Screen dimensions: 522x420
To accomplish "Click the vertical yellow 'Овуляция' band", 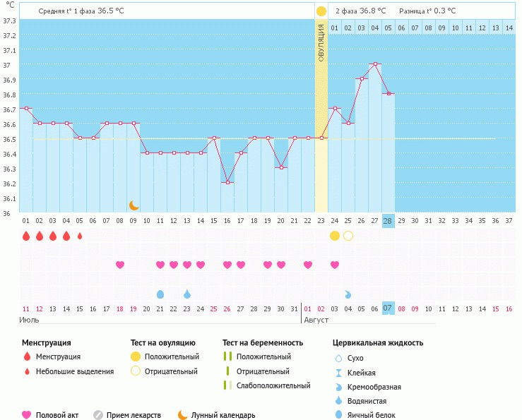I will (321, 113).
